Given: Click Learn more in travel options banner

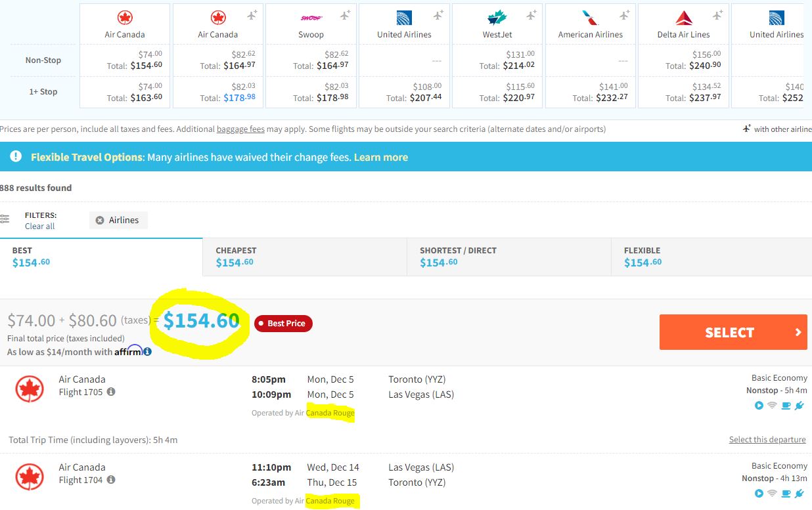Looking at the screenshot, I should pos(381,158).
